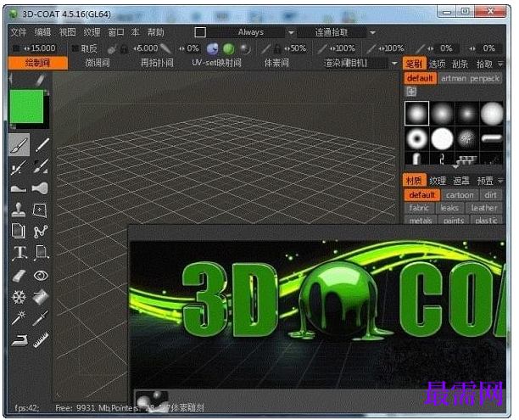
Task: Expand the materials panel options arrow
Action: (x=500, y=181)
